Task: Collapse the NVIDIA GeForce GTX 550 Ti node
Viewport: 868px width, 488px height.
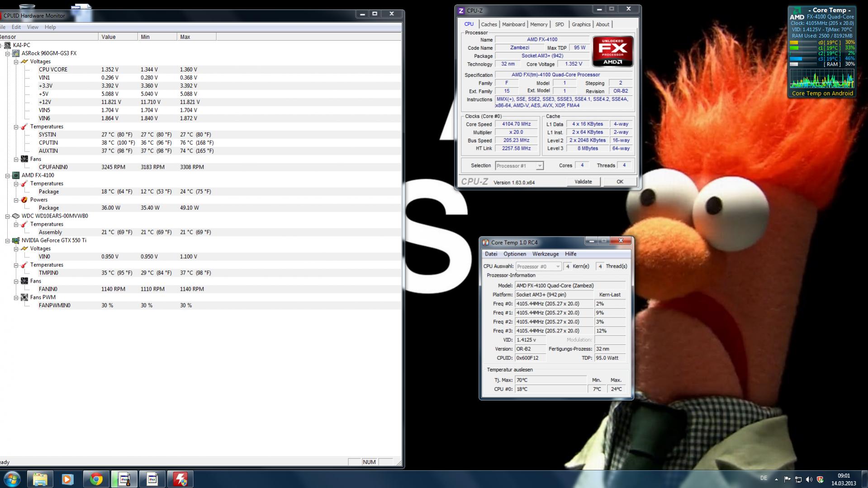Action: (x=8, y=241)
